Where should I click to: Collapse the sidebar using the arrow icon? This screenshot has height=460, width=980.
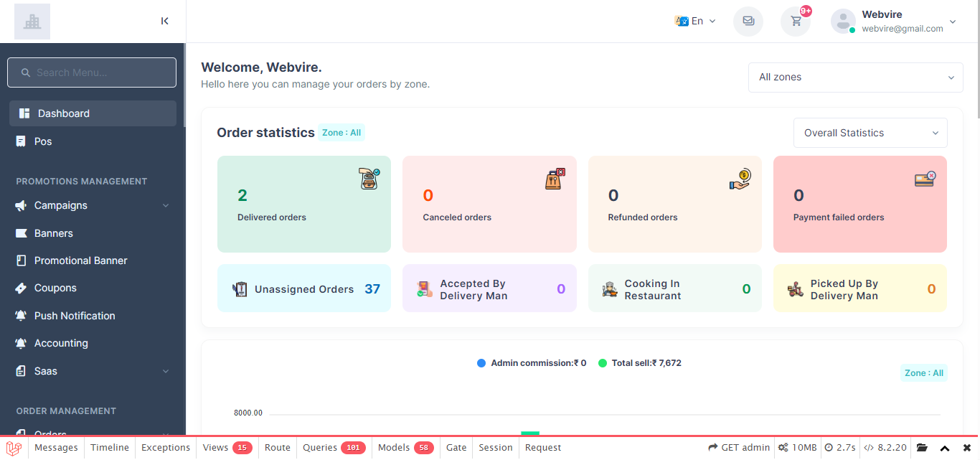coord(165,21)
